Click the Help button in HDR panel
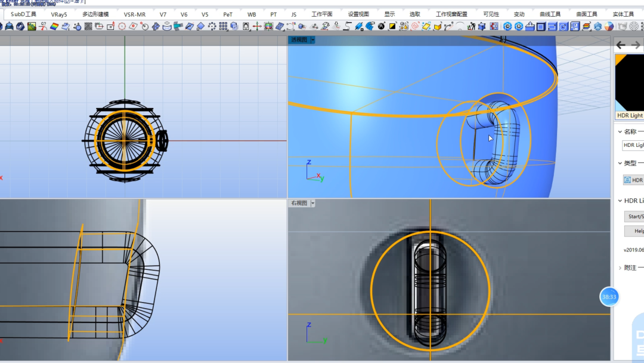This screenshot has width=644, height=363. 634,231
